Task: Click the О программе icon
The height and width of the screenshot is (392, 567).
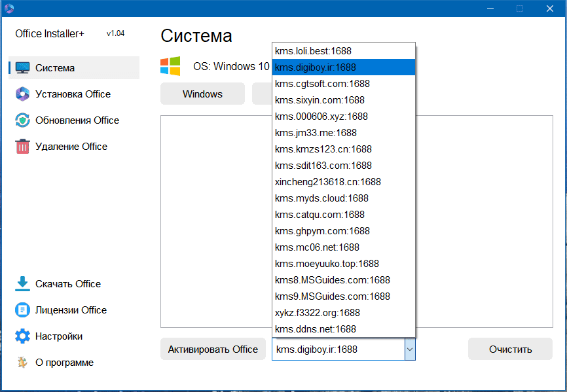Action: click(22, 363)
